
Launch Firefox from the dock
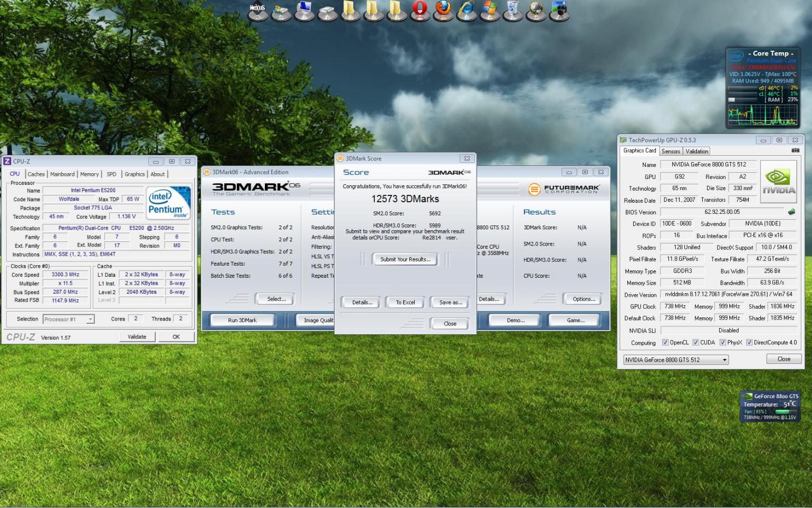tap(443, 11)
